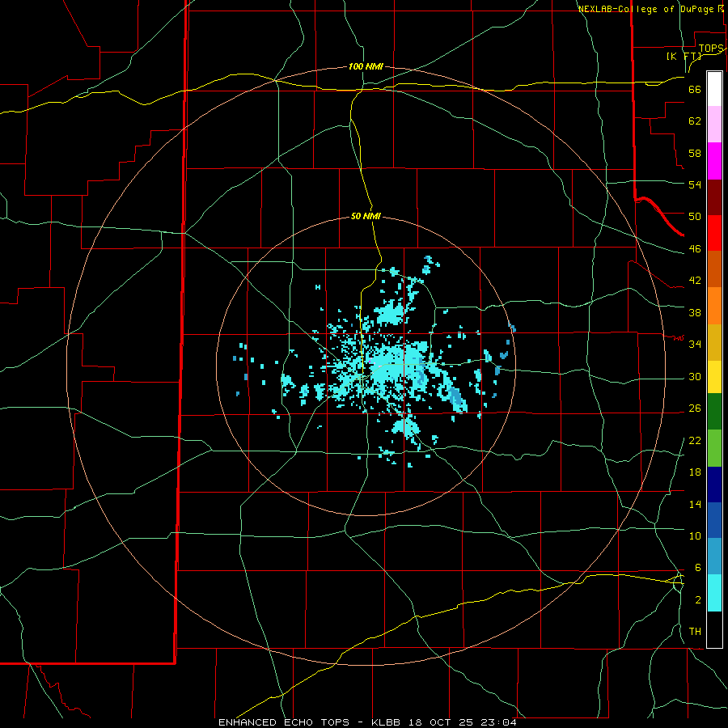Click the magenta legend swatch
728x728 pixels.
(x=714, y=161)
